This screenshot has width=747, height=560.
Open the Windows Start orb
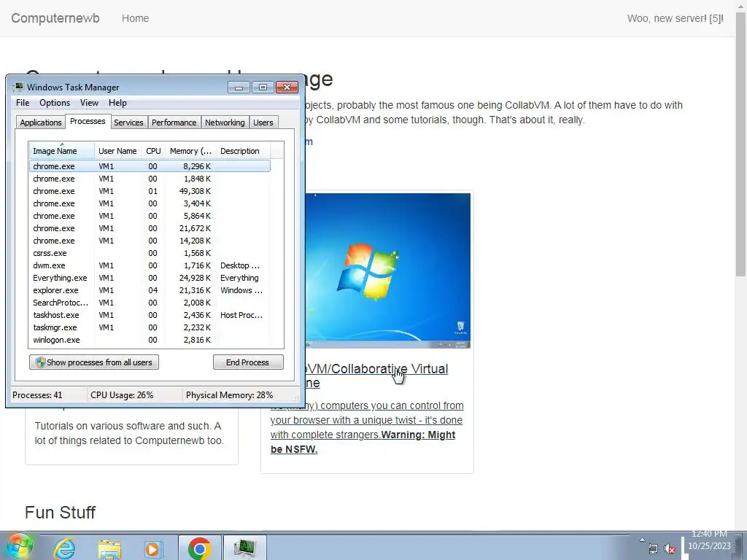[19, 546]
